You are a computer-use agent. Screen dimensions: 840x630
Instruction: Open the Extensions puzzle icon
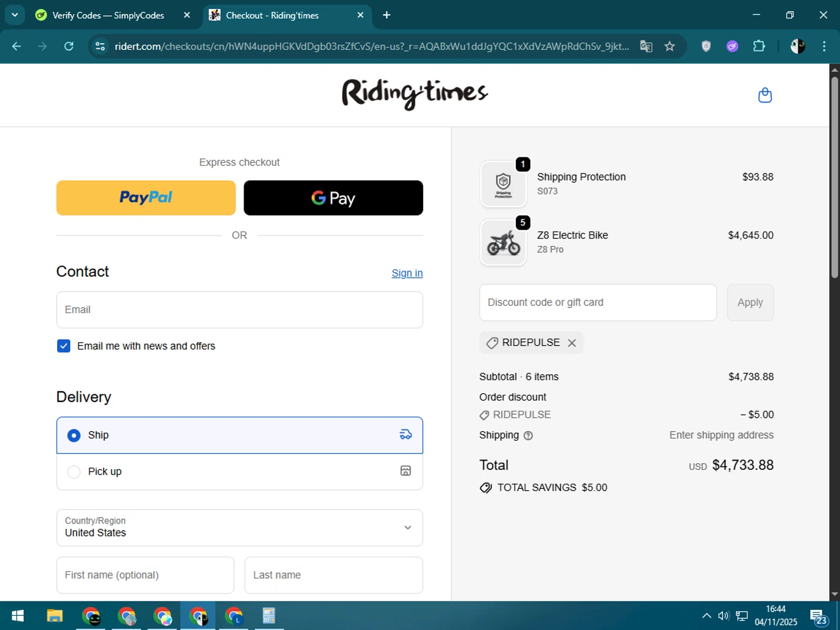point(759,46)
